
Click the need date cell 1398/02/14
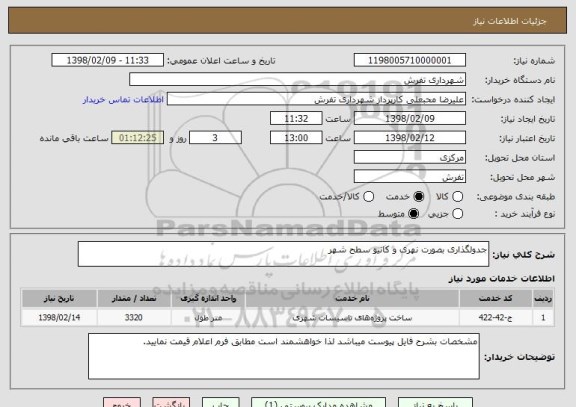[59, 317]
